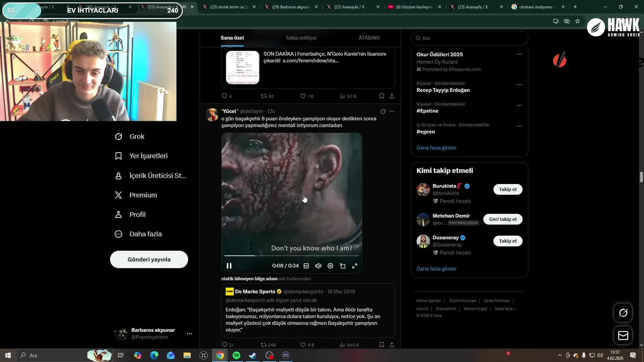Screen dimensions: 644x362
Task: View analytics of Kante licence post
Action: click(348, 96)
